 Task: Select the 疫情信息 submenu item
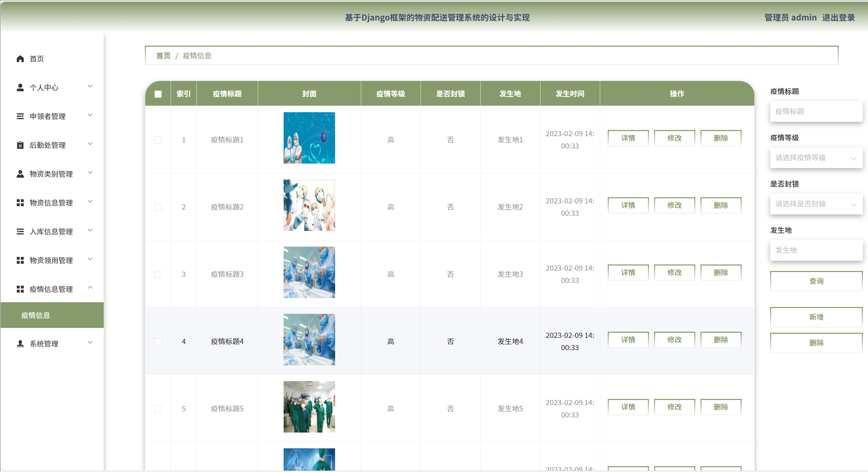click(x=36, y=315)
